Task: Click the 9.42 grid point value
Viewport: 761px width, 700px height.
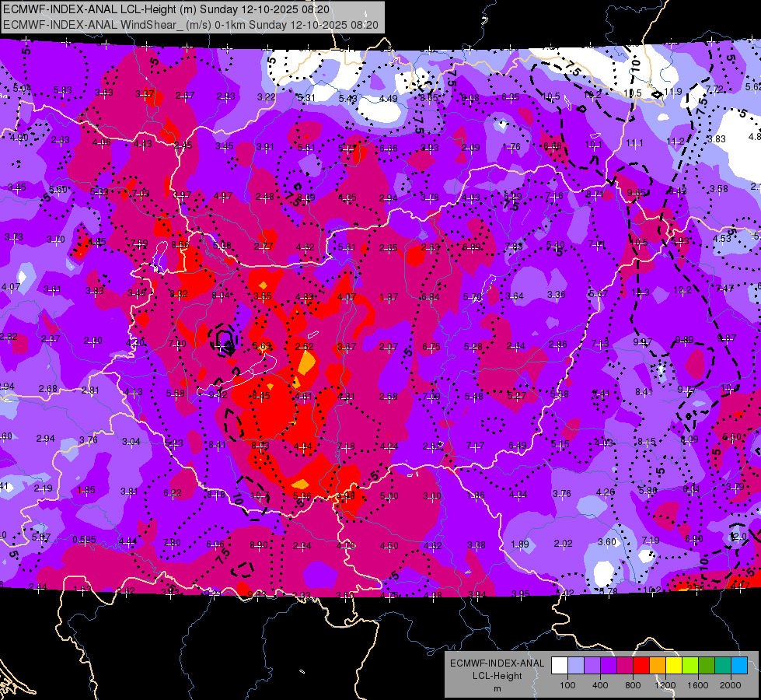Action: coord(218,394)
